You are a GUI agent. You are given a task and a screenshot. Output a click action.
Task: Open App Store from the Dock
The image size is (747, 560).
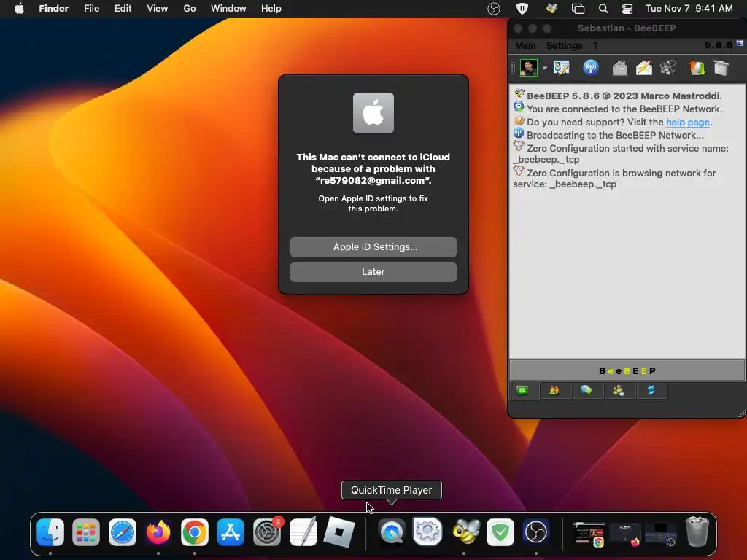click(x=231, y=532)
